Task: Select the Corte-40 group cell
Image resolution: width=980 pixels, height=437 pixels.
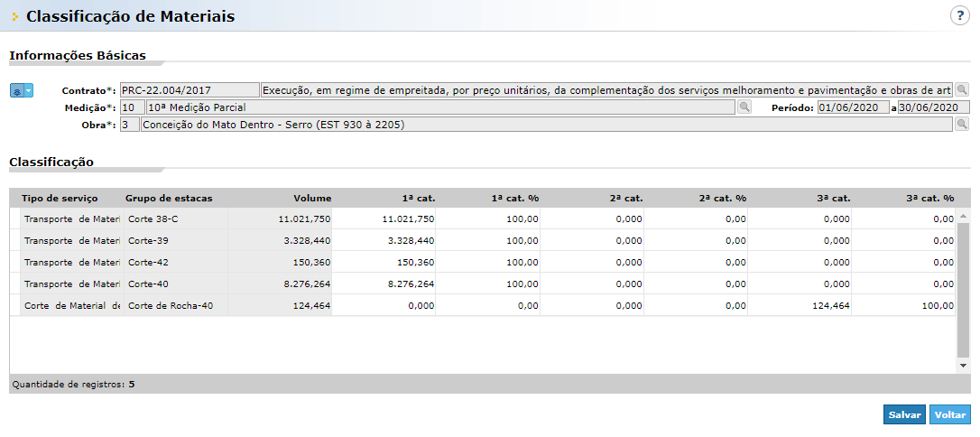Action: [x=176, y=284]
